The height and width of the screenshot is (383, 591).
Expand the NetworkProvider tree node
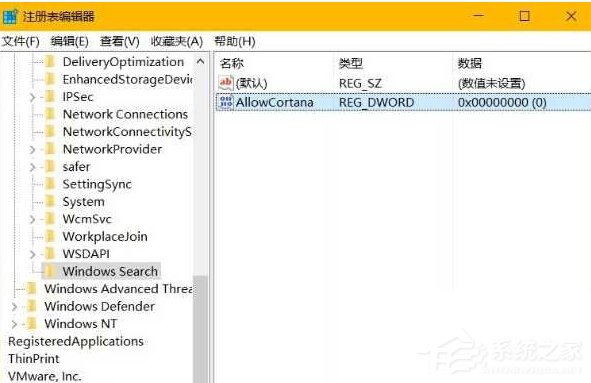tap(33, 150)
